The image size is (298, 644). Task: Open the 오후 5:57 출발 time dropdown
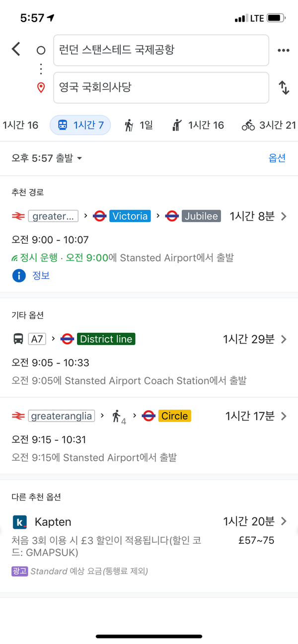point(47,158)
